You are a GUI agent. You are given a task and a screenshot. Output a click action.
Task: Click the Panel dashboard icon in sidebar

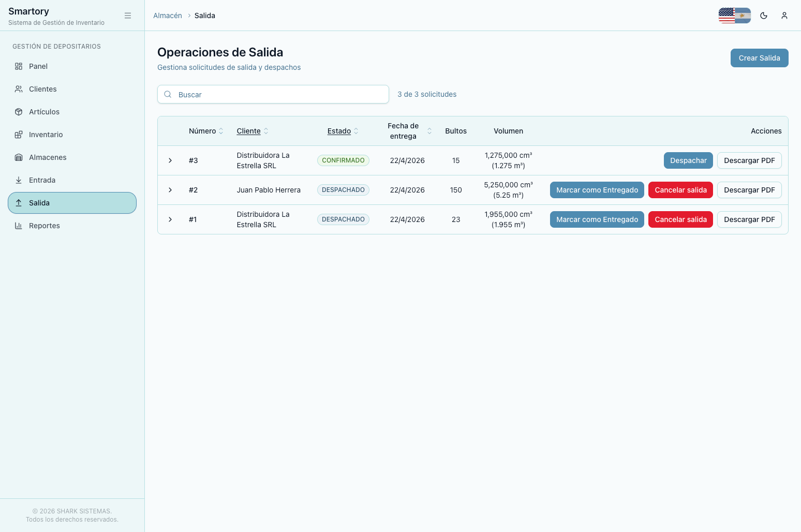(x=19, y=66)
